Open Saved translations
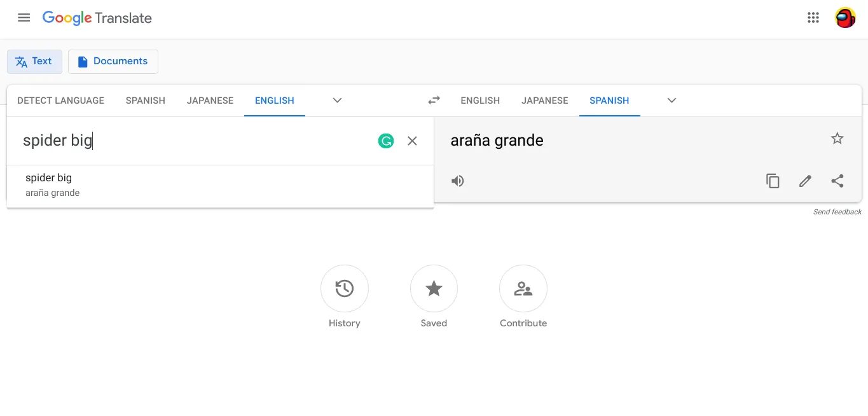Screen dimensions: 868x416 [434, 289]
